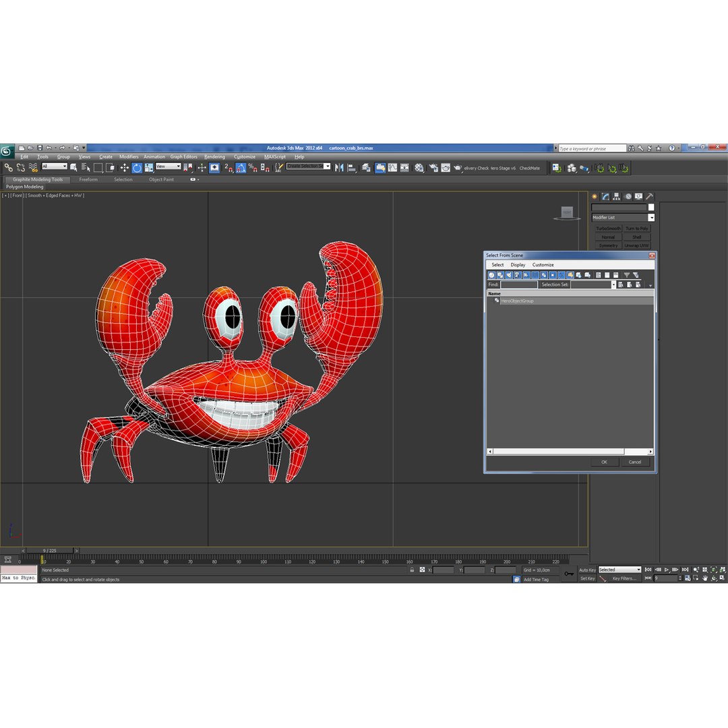The width and height of the screenshot is (728, 728).
Task: Click the Edit Named Selection Sets icon
Action: click(279, 168)
